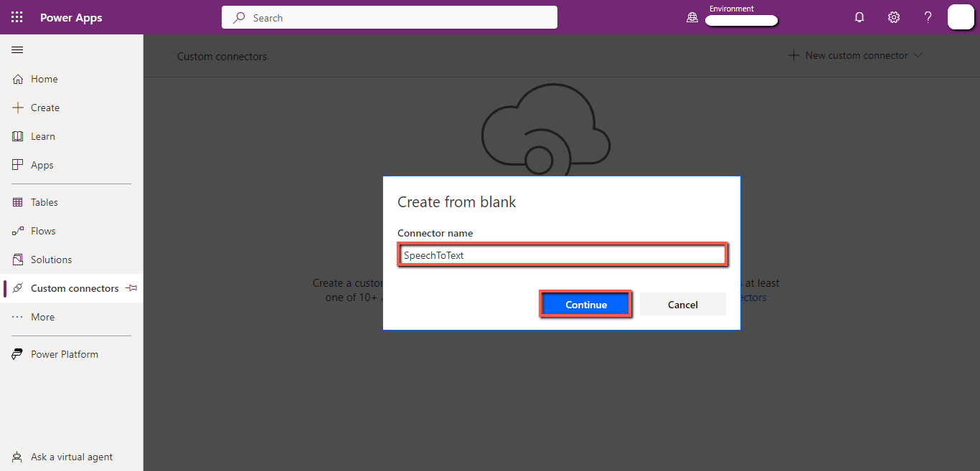Screen dimensions: 980x471
Task: Open the app launcher waffle icon
Action: coord(17,17)
